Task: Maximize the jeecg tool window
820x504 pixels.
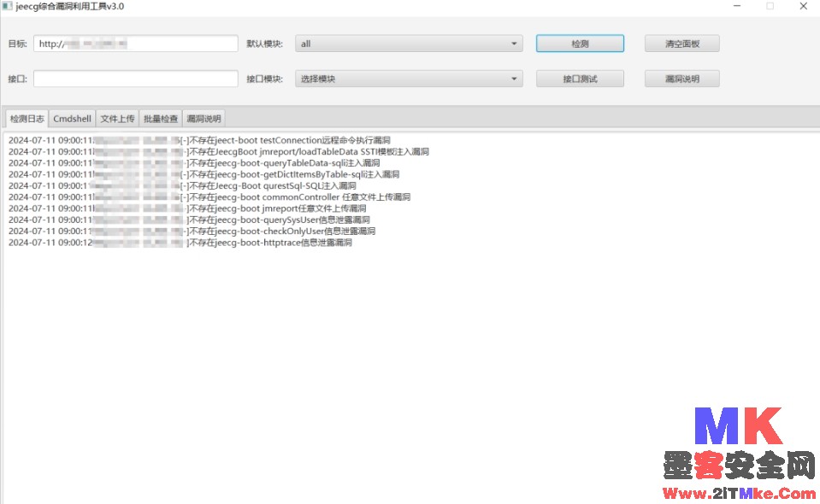Action: pyautogui.click(x=770, y=6)
